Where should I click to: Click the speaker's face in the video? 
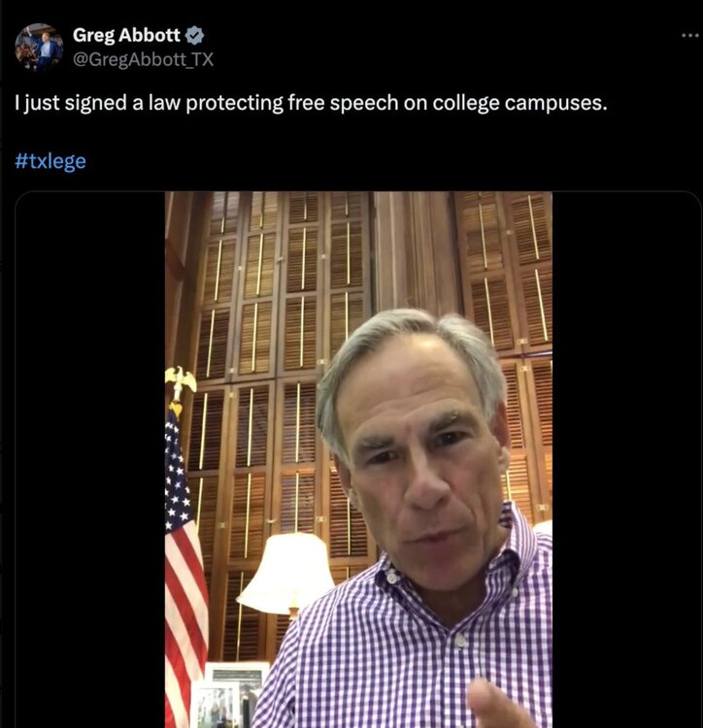(418, 456)
